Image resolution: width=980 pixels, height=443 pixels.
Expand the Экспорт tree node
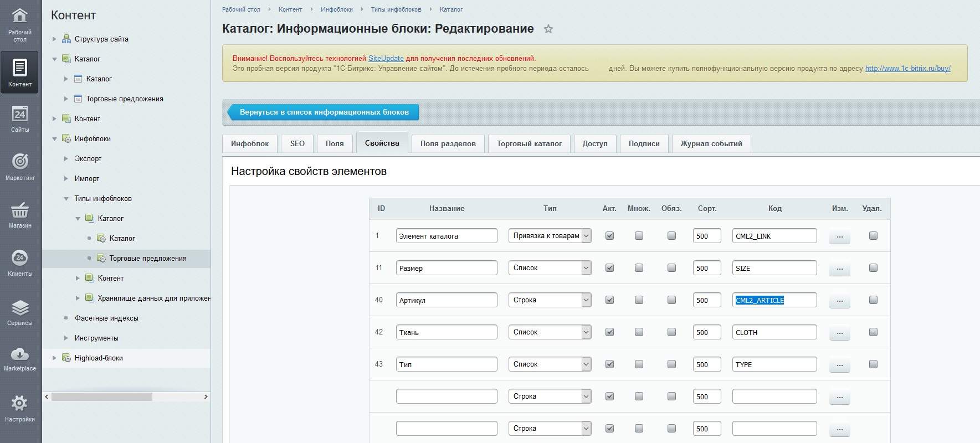pos(66,158)
